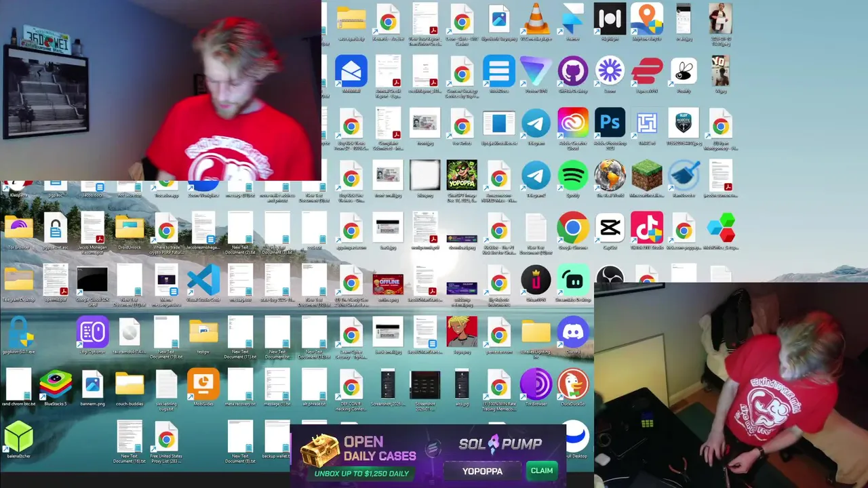Open the BlueStacks 5 shortcut
Image resolution: width=868 pixels, height=488 pixels.
pos(56,385)
